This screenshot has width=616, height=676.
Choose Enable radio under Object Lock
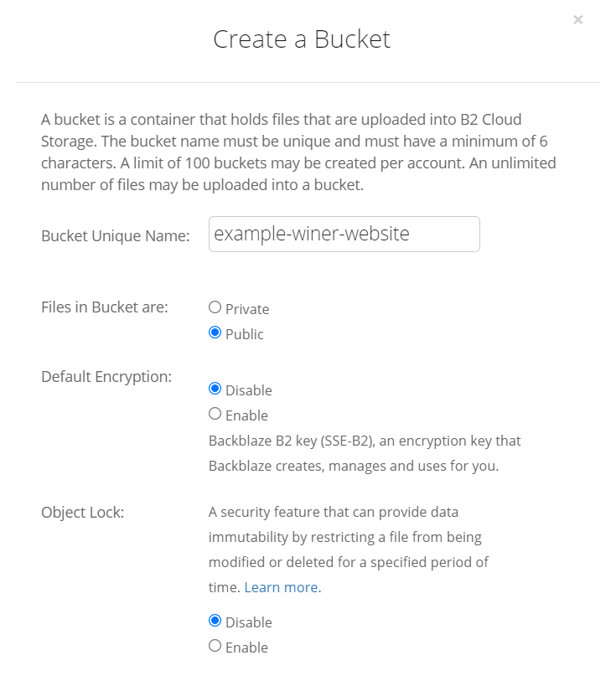click(x=215, y=646)
